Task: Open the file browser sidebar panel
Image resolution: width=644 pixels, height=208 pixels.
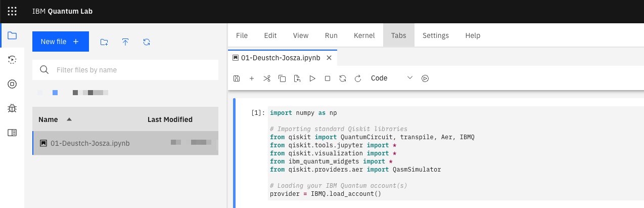Action: [x=12, y=35]
